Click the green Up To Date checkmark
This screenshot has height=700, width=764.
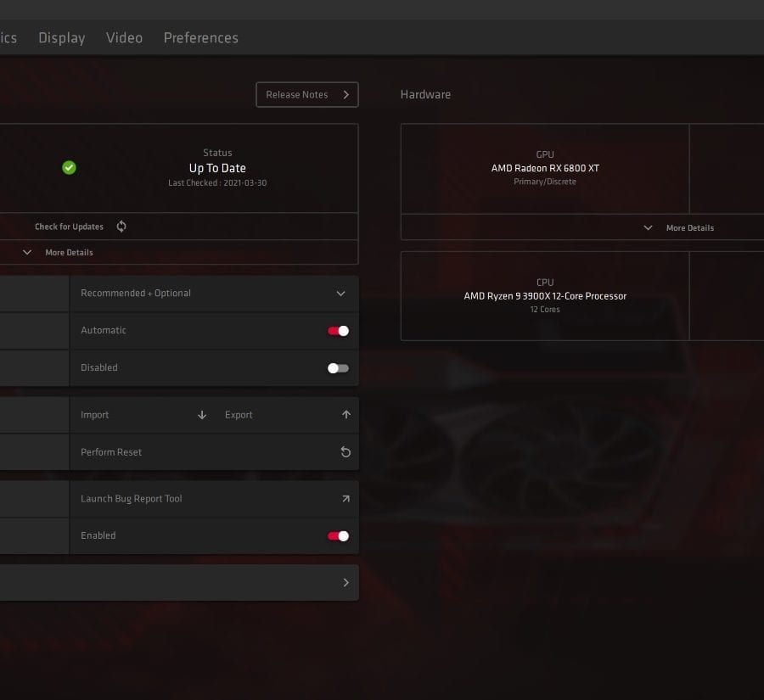pos(70,167)
